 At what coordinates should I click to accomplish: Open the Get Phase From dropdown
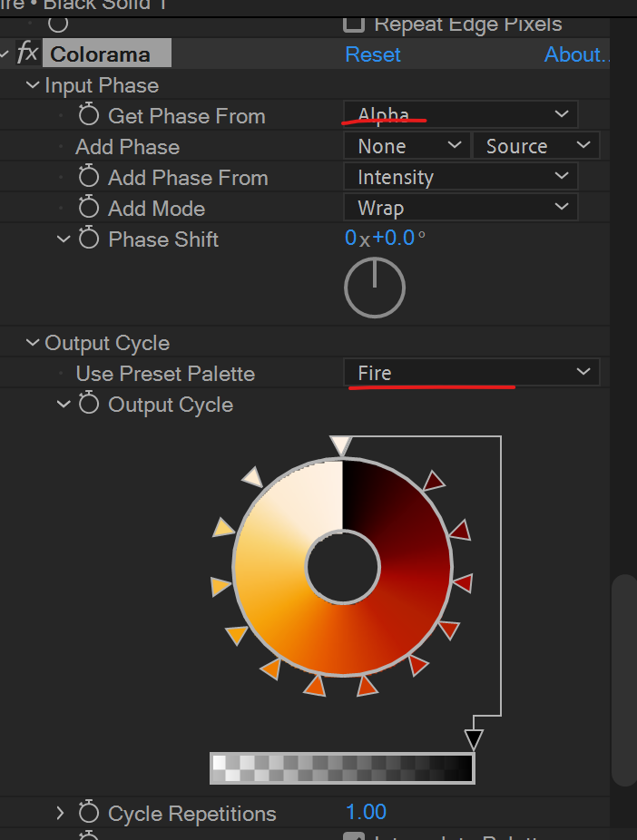[460, 115]
